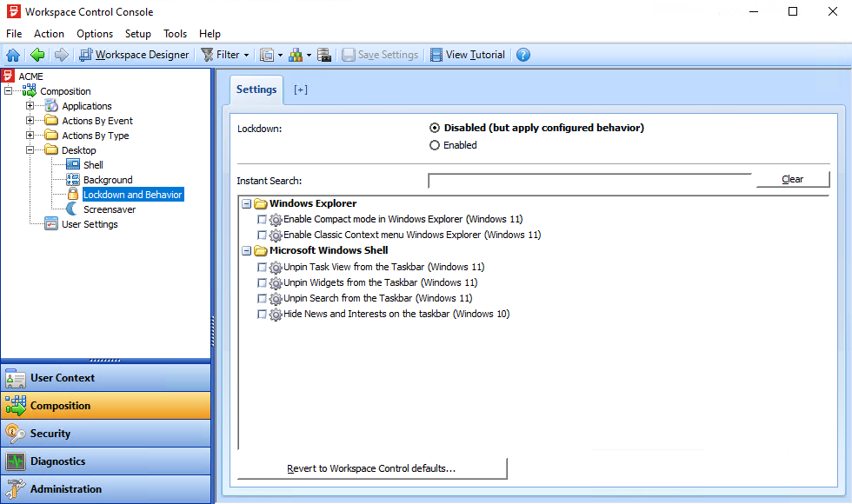Collapse the Microsoft Windows Shell group
This screenshot has width=852, height=504.
(x=247, y=251)
